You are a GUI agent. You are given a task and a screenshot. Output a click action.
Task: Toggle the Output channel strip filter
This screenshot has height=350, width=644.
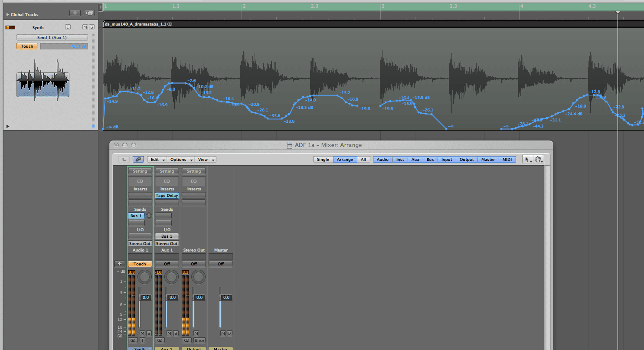(467, 160)
